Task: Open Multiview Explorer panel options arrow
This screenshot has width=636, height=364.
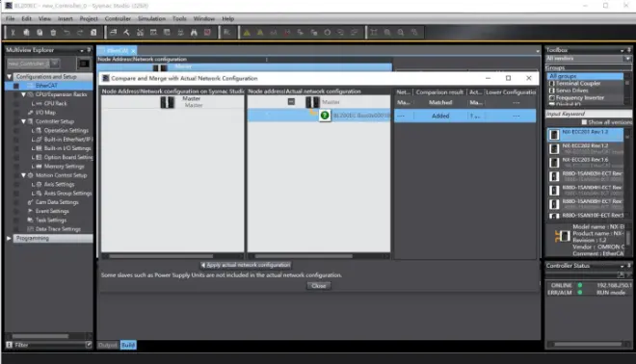Action: pyautogui.click(x=82, y=50)
